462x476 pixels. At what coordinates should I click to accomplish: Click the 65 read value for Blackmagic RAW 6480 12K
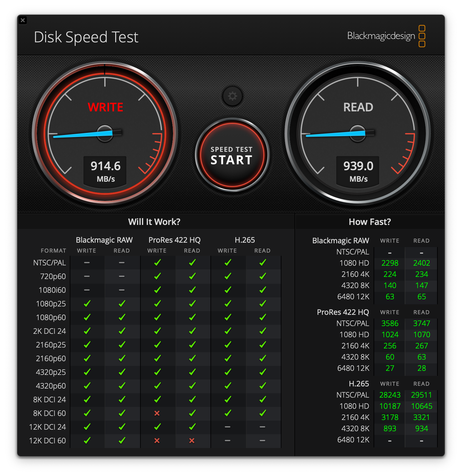422,297
